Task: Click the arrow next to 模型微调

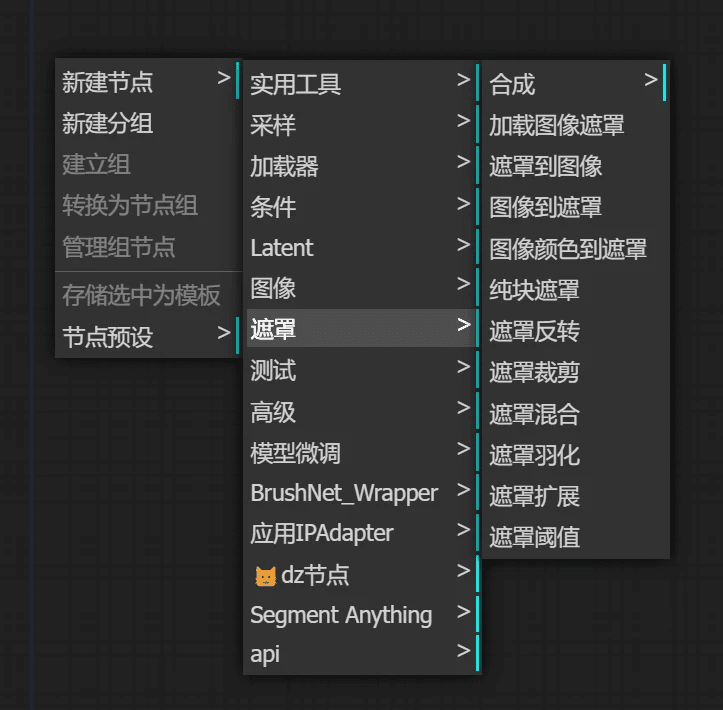Action: [x=463, y=449]
